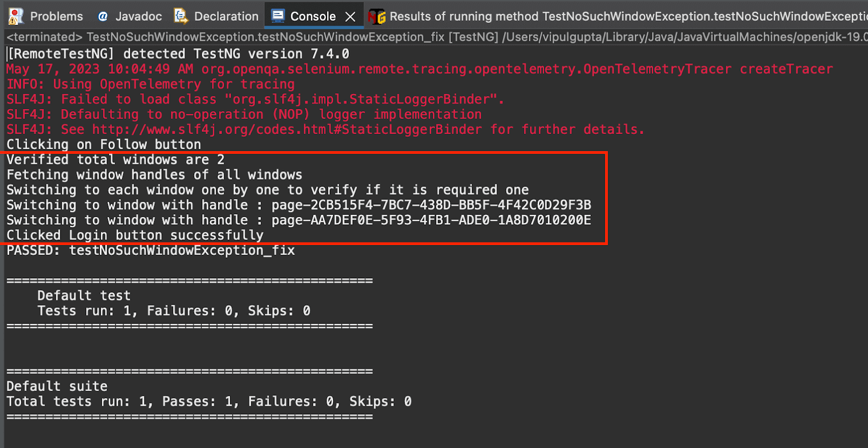Open the Declaration tab
The image size is (868, 448).
(x=216, y=16)
